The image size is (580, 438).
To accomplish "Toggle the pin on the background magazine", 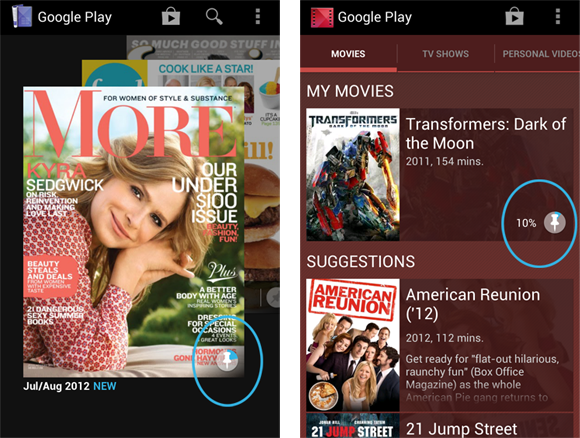I will [x=274, y=297].
